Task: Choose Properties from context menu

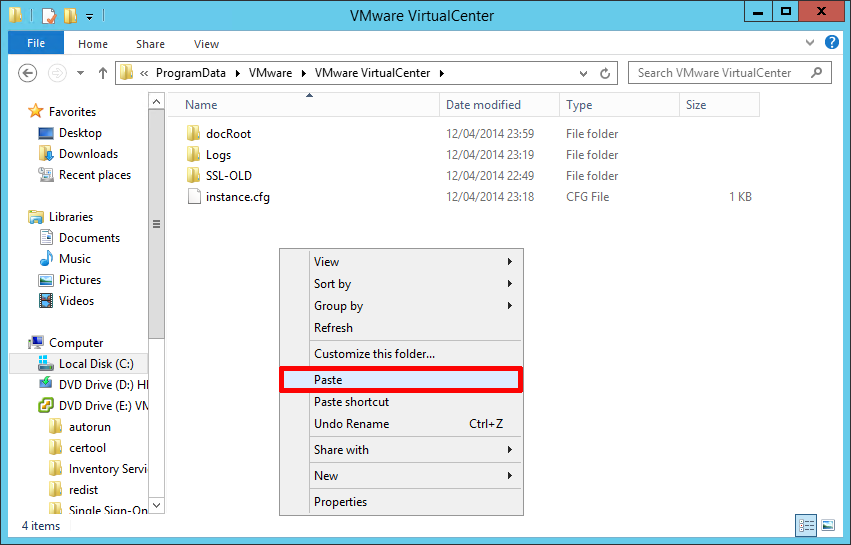Action: 401,502
